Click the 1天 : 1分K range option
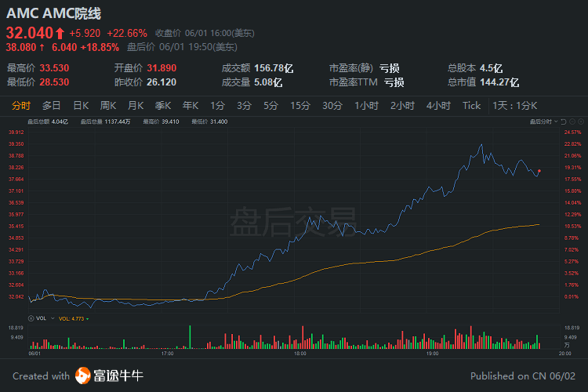 (515, 106)
